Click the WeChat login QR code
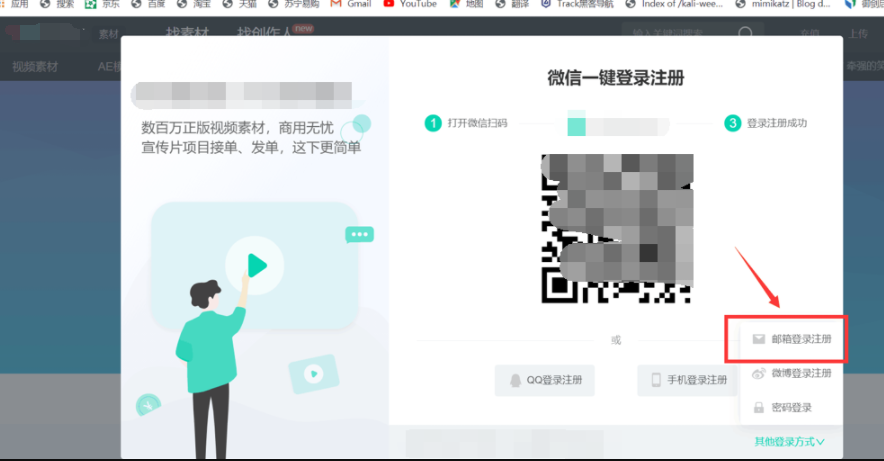884x461 pixels. [x=617, y=229]
